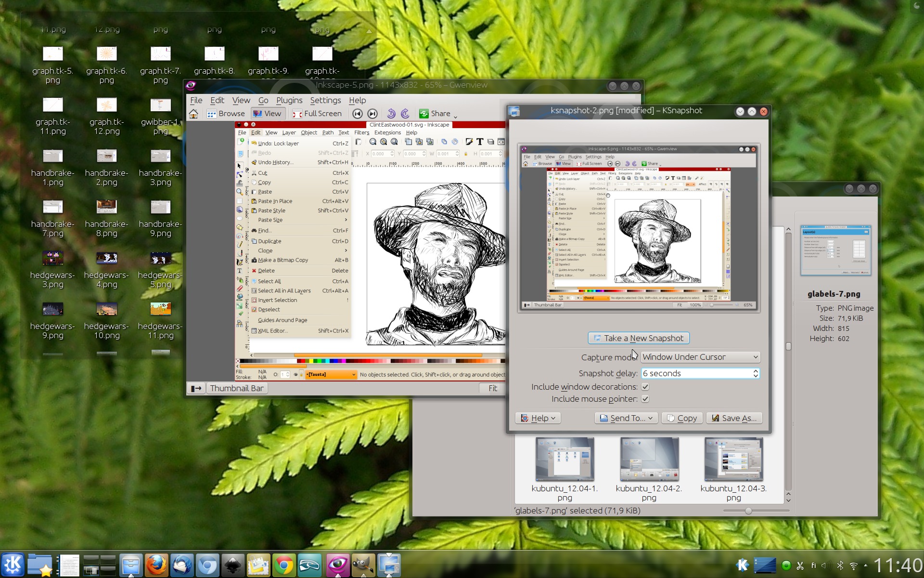This screenshot has width=924, height=578.
Task: Toggle Fit zoom in Gwenview
Action: coord(493,388)
